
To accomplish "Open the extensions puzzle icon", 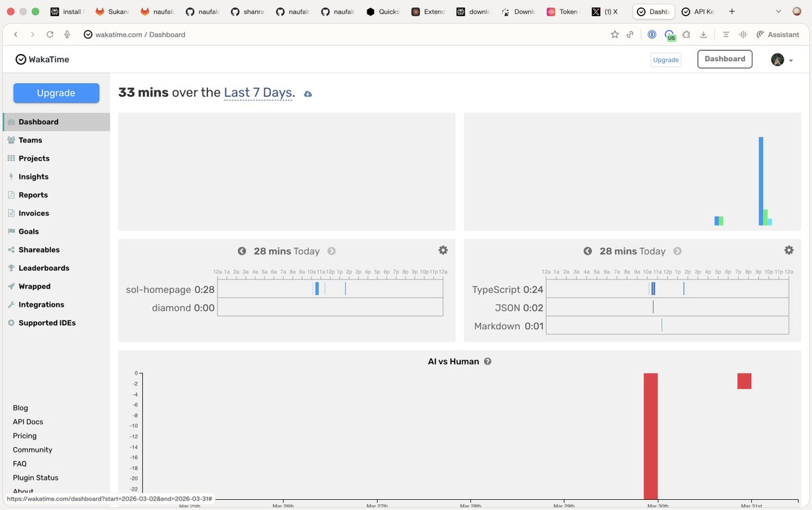I will 686,35.
